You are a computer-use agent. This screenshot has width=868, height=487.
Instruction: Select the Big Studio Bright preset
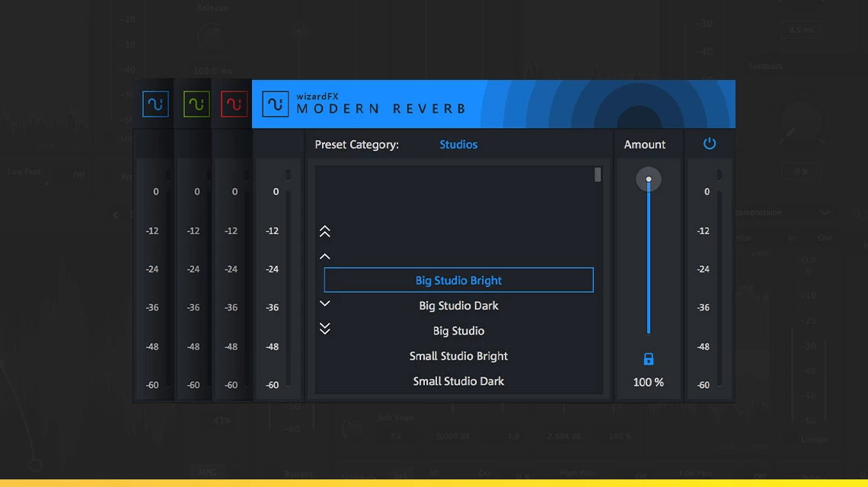tap(458, 280)
